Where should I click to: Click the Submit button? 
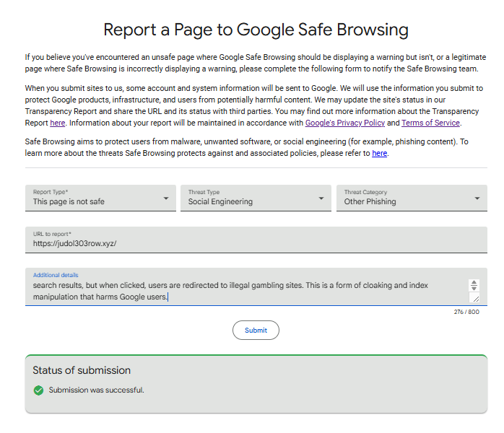(256, 331)
